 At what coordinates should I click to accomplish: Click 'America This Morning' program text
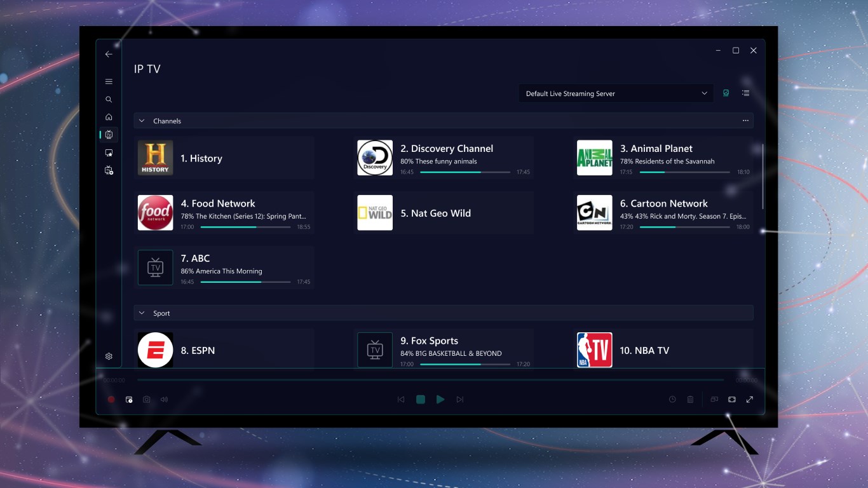pyautogui.click(x=229, y=271)
